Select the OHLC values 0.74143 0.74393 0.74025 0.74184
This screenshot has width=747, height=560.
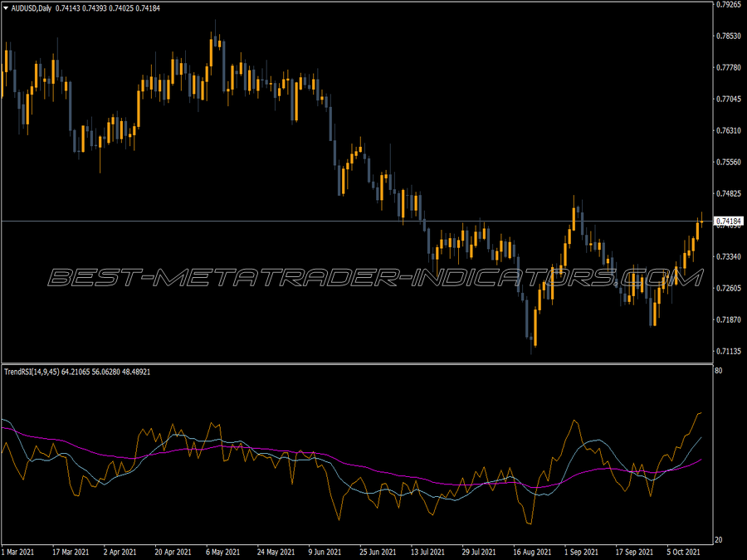[108, 8]
